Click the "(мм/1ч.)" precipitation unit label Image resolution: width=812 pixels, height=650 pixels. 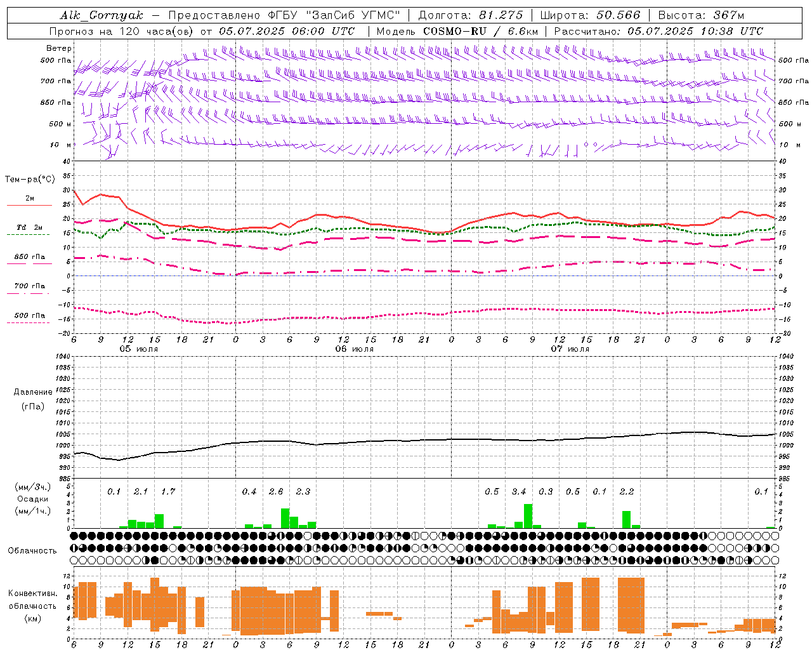(x=33, y=511)
